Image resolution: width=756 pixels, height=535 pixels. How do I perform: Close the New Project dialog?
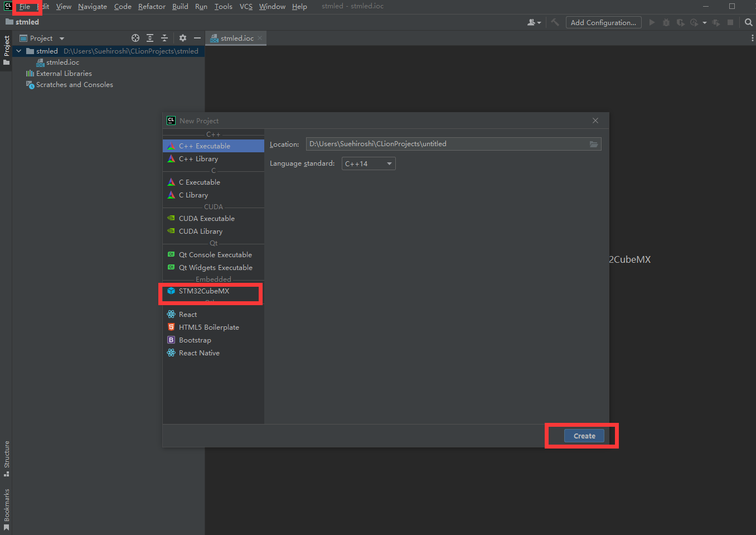tap(595, 121)
